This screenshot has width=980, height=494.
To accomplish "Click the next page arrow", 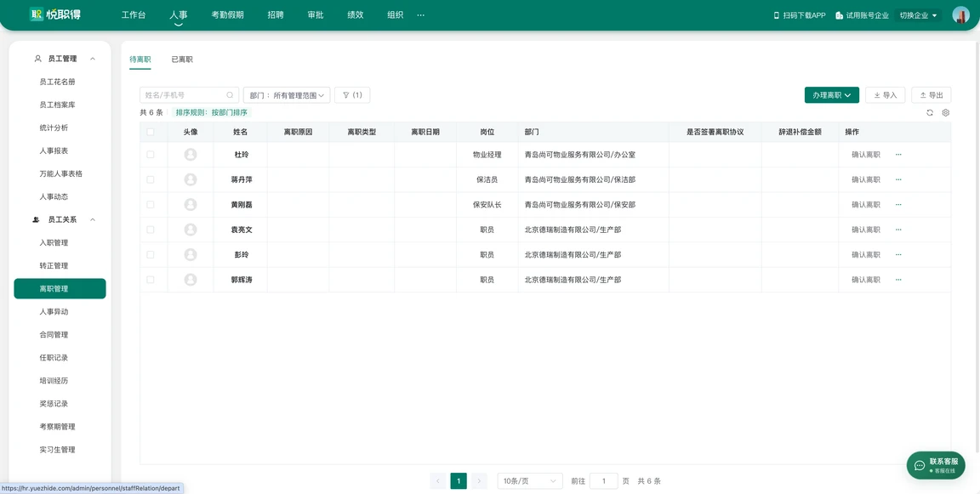I will pos(480,481).
